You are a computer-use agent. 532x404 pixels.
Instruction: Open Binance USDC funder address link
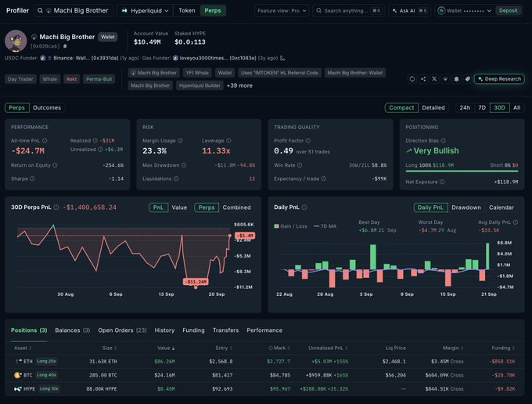(x=86, y=59)
